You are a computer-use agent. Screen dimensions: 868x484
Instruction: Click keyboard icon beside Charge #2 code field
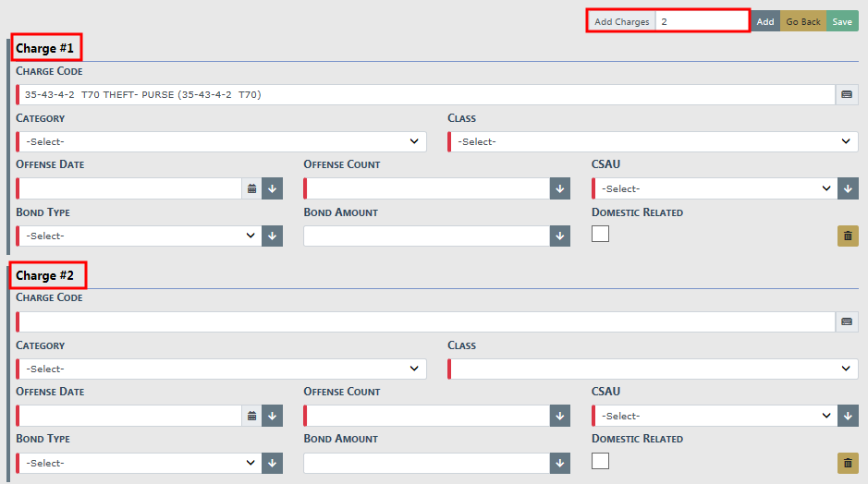pos(847,321)
